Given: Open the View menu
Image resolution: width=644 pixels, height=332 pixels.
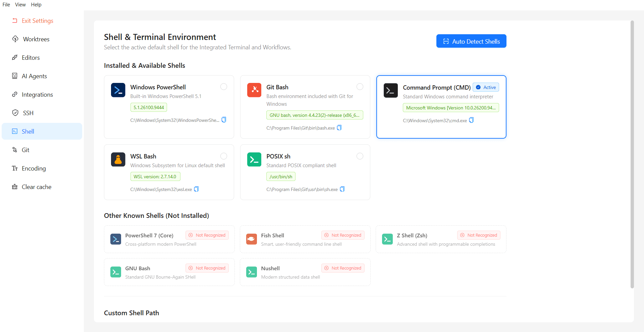Looking at the screenshot, I should click(20, 5).
